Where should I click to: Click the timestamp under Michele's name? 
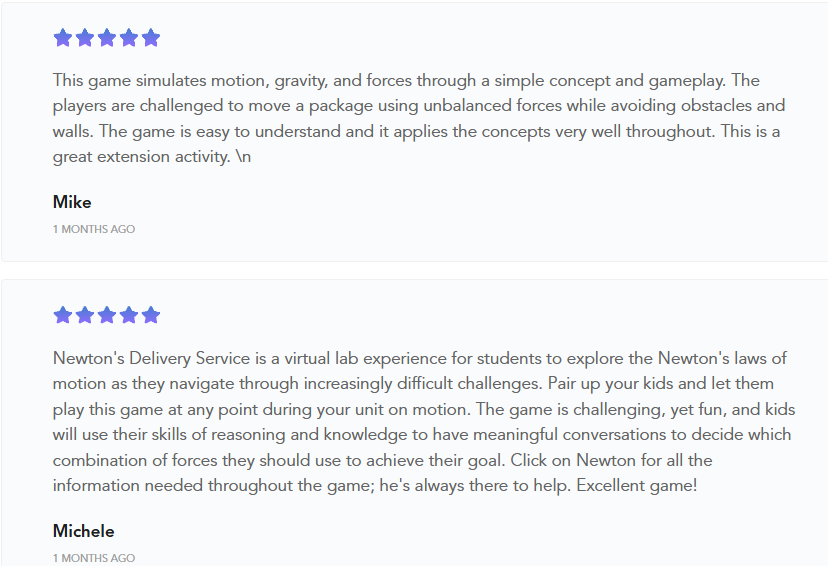94,558
